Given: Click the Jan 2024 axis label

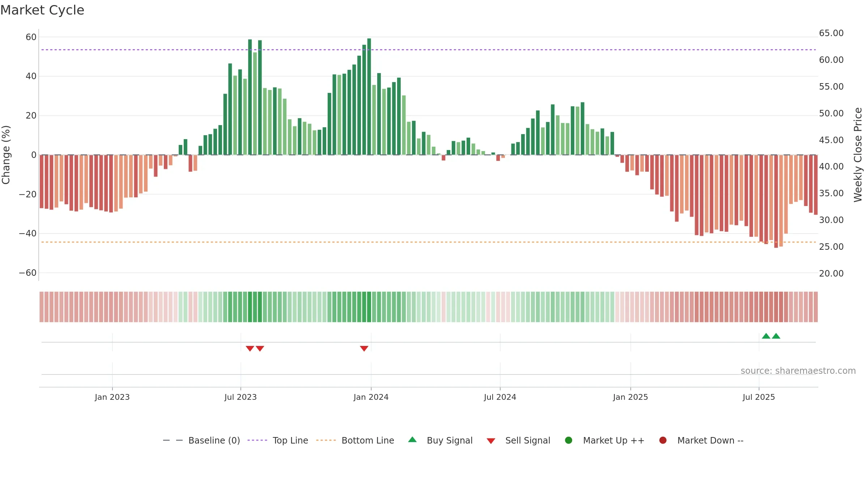Looking at the screenshot, I should pos(371,397).
